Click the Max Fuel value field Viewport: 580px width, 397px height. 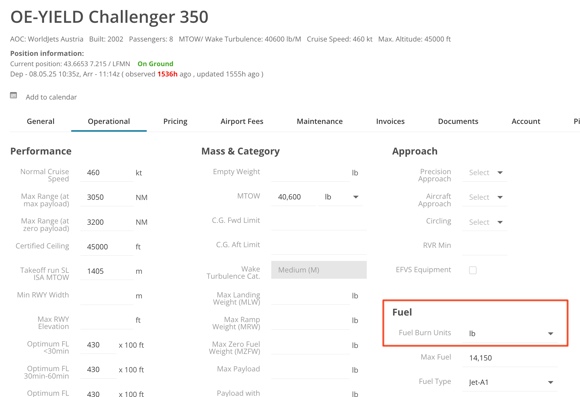[510, 358]
